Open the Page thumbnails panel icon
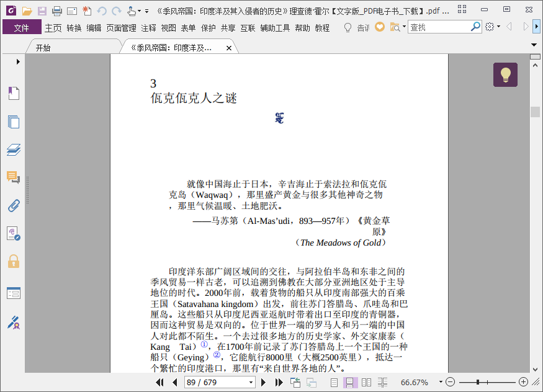The image size is (543, 392). 14,122
